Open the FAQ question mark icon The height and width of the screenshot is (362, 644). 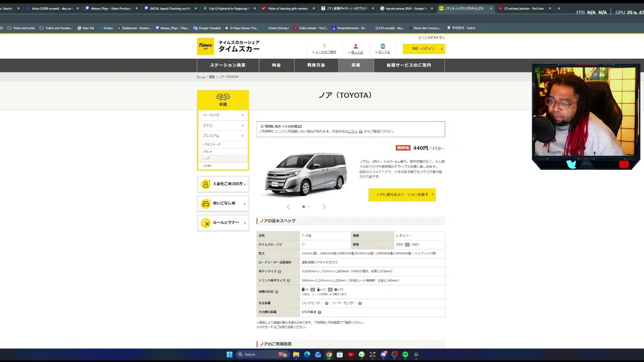(x=325, y=46)
